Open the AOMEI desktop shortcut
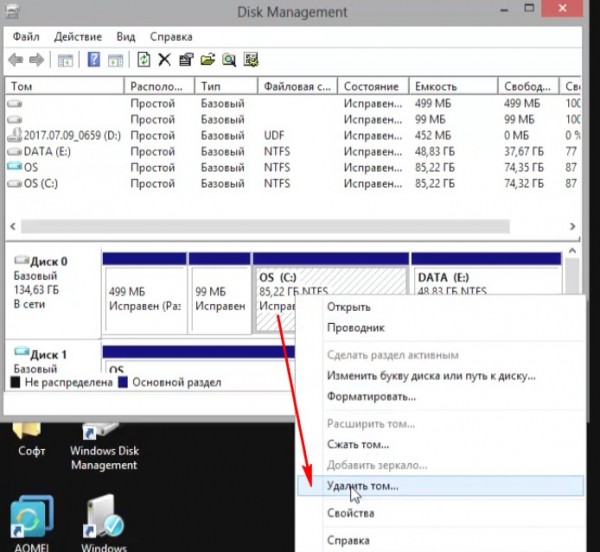This screenshot has width=600, height=552. coord(32,523)
